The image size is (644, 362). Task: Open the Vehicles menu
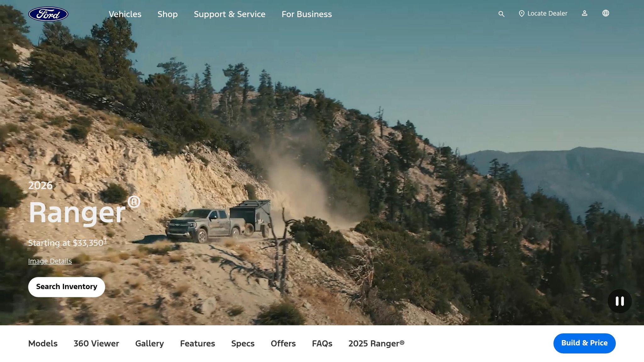[x=125, y=14]
